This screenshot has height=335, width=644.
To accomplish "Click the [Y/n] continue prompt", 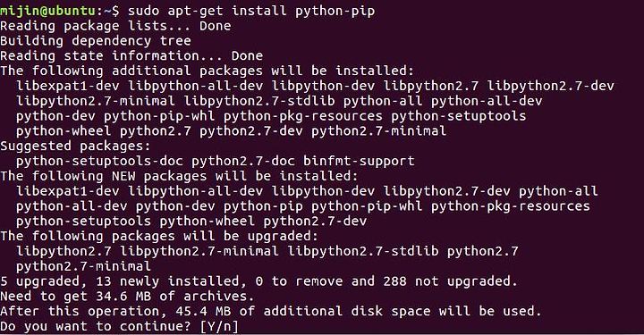I will point(219,326).
